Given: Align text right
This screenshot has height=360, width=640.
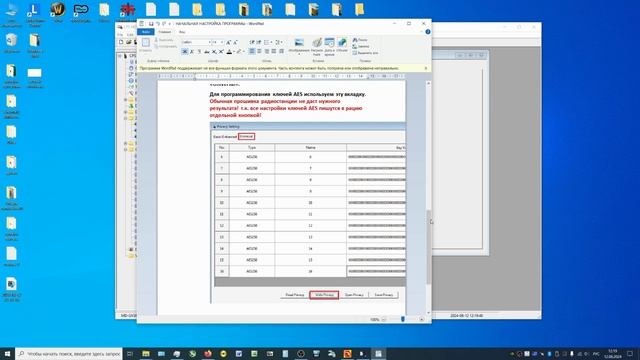Looking at the screenshot, I should point(267,51).
